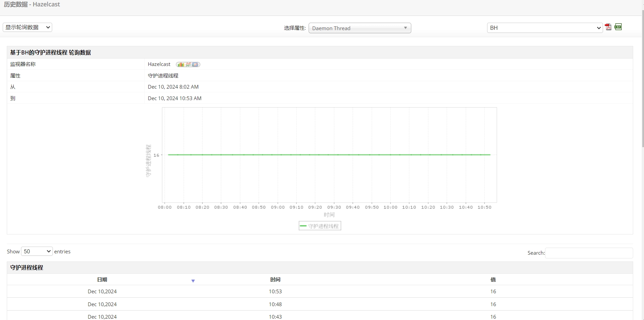Screen dimensions: 644x320
Task: Click the 09:00 label on the chart time axis
Action: (x=278, y=207)
